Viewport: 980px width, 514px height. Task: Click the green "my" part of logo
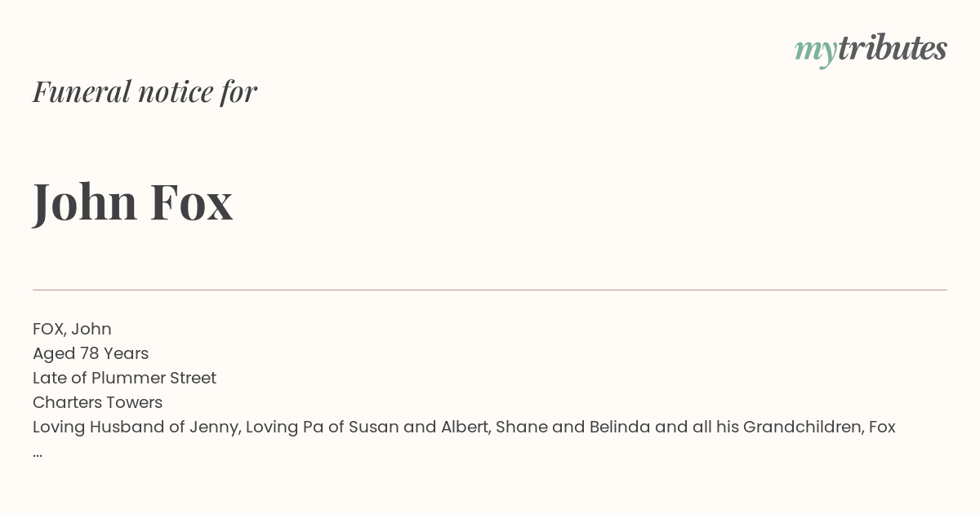[815, 52]
